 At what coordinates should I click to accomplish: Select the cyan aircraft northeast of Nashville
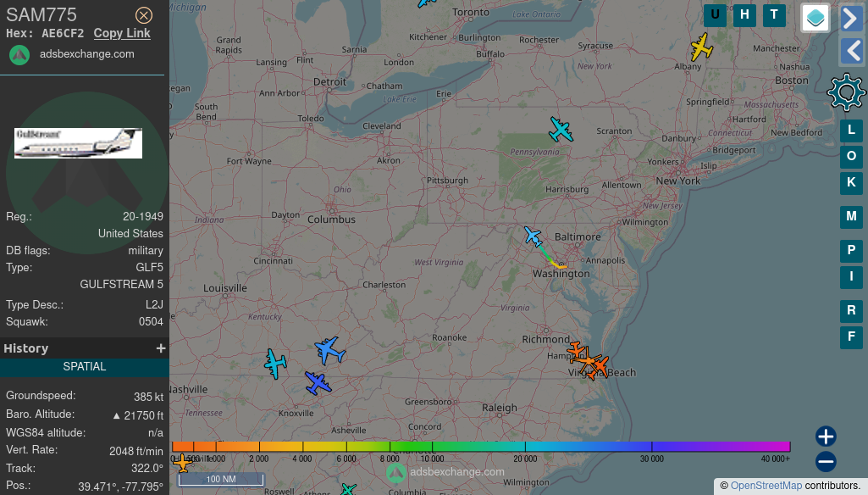coord(274,364)
